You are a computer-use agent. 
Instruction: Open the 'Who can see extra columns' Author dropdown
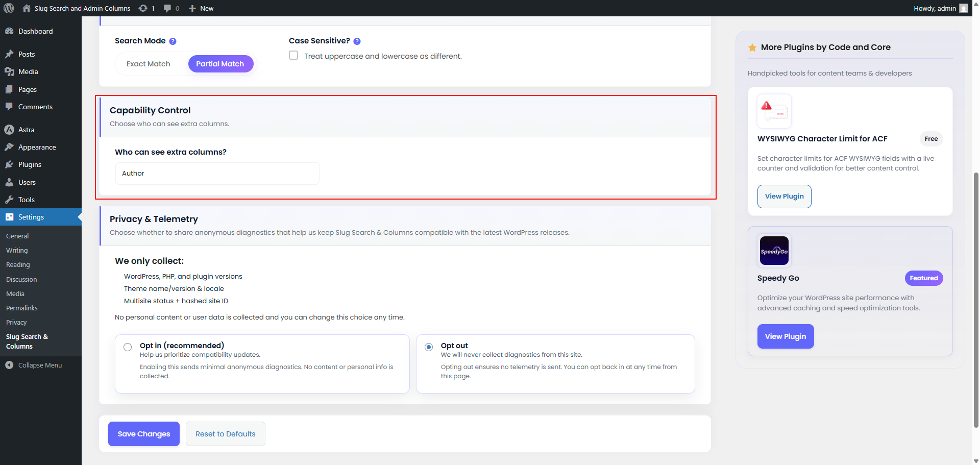pos(216,173)
